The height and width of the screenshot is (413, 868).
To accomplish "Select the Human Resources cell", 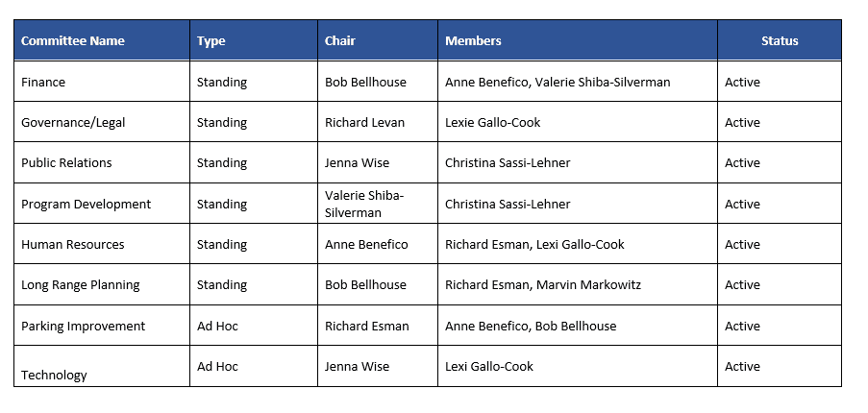I will (x=72, y=245).
